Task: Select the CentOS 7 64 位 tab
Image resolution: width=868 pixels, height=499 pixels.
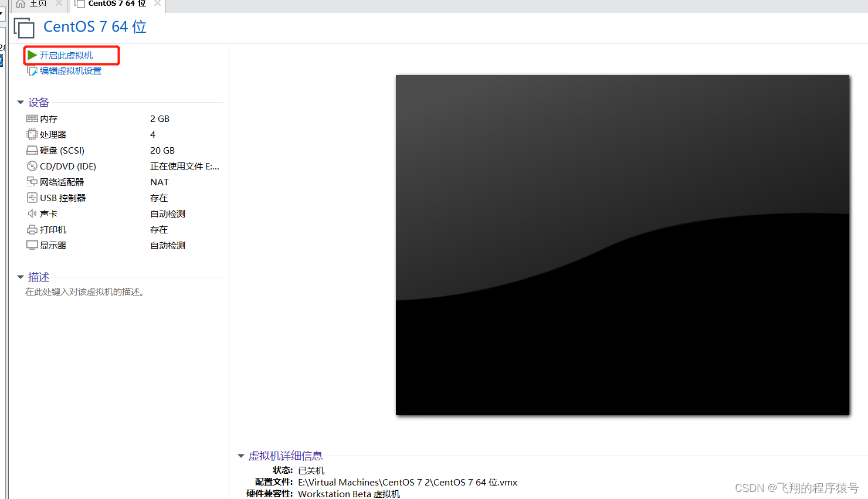Action: [x=117, y=4]
